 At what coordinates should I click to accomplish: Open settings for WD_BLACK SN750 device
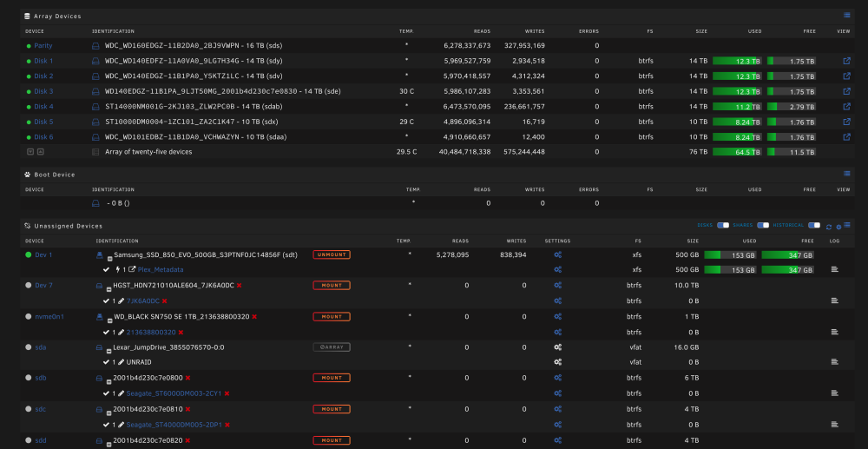point(558,317)
